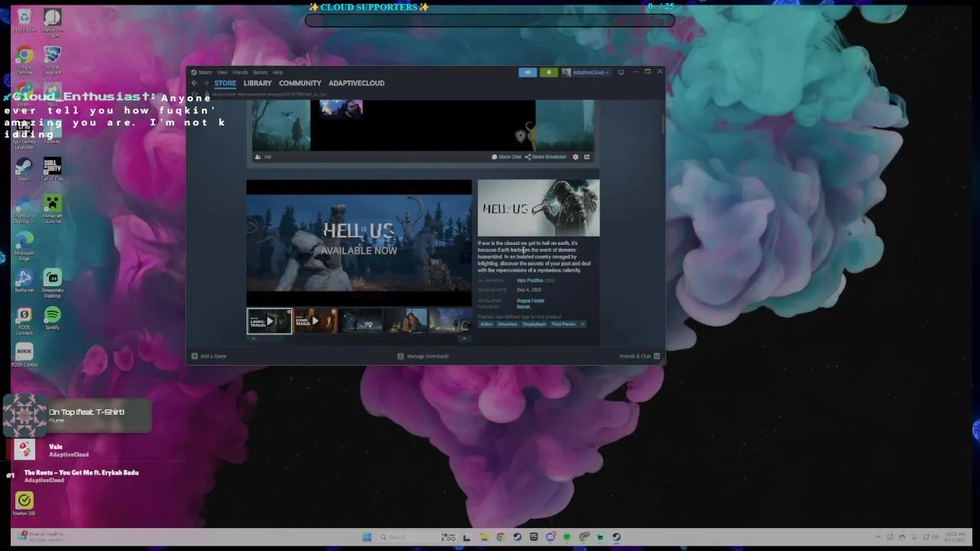Screen dimensions: 980x551
Task: Select the Third Person tag
Action: (x=563, y=324)
